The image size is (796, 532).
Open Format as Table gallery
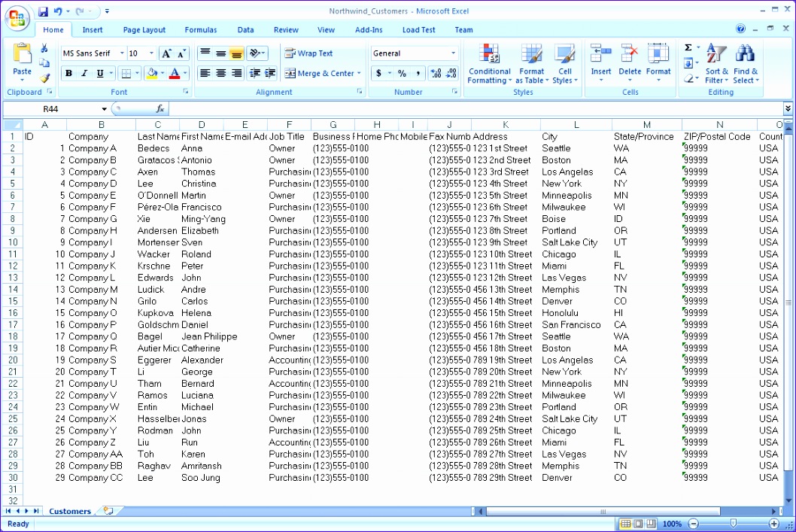531,64
